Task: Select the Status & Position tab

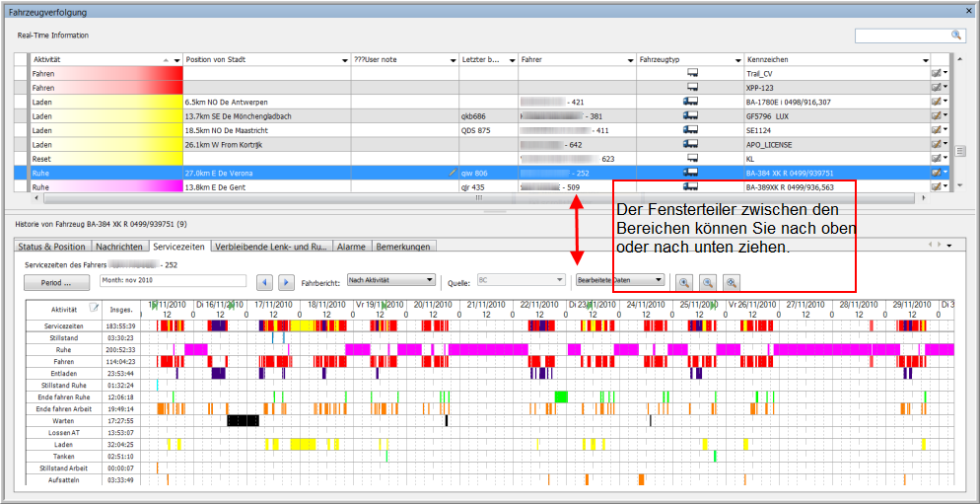Action: click(52, 247)
